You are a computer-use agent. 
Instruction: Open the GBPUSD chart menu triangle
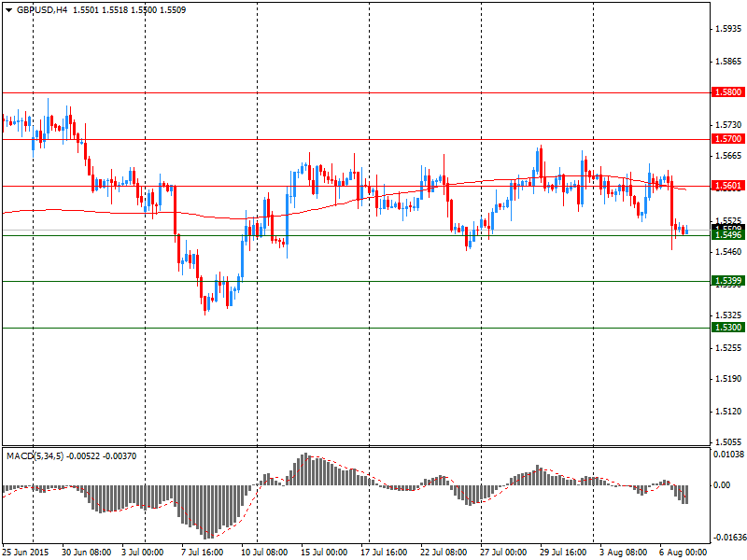8,10
